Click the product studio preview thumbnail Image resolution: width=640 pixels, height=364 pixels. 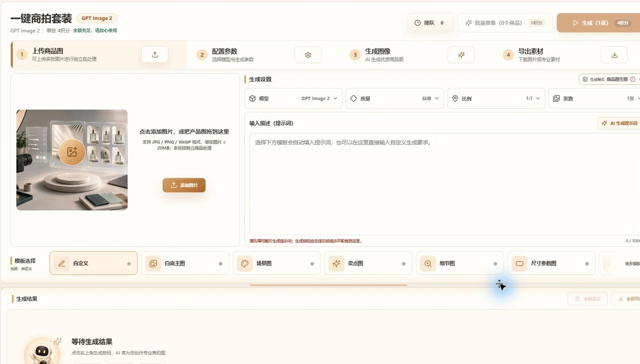coord(72,160)
